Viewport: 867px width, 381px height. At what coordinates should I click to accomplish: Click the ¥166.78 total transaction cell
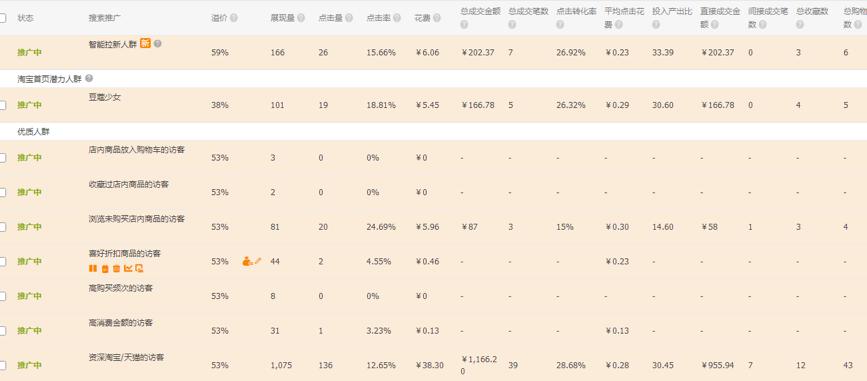point(478,105)
